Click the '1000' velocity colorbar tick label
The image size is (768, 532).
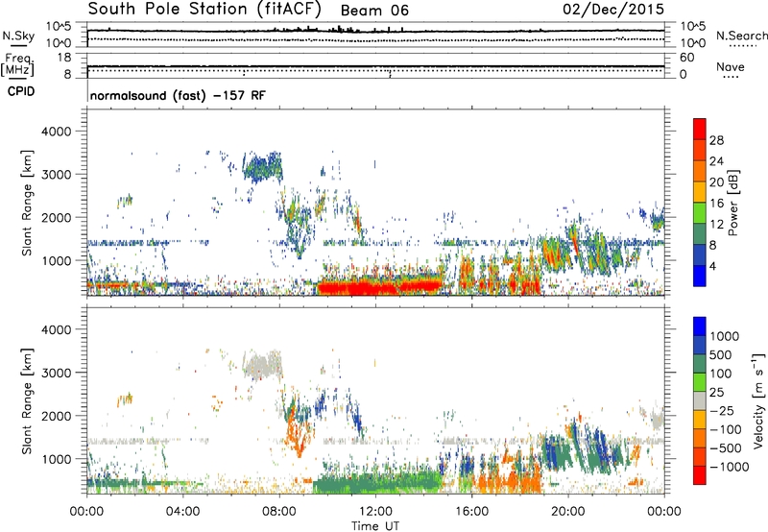point(725,336)
